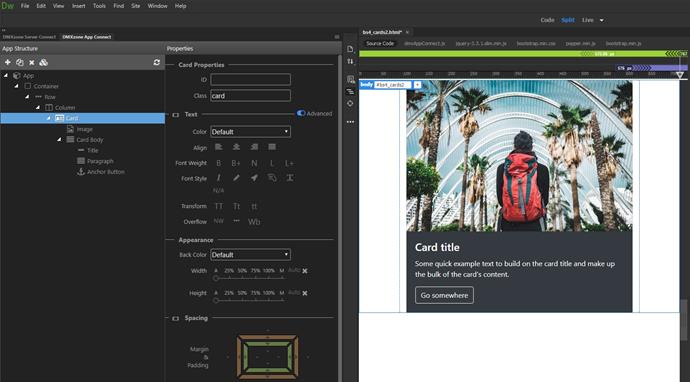Image resolution: width=690 pixels, height=382 pixels.
Task: Open the File menu
Action: (25, 6)
